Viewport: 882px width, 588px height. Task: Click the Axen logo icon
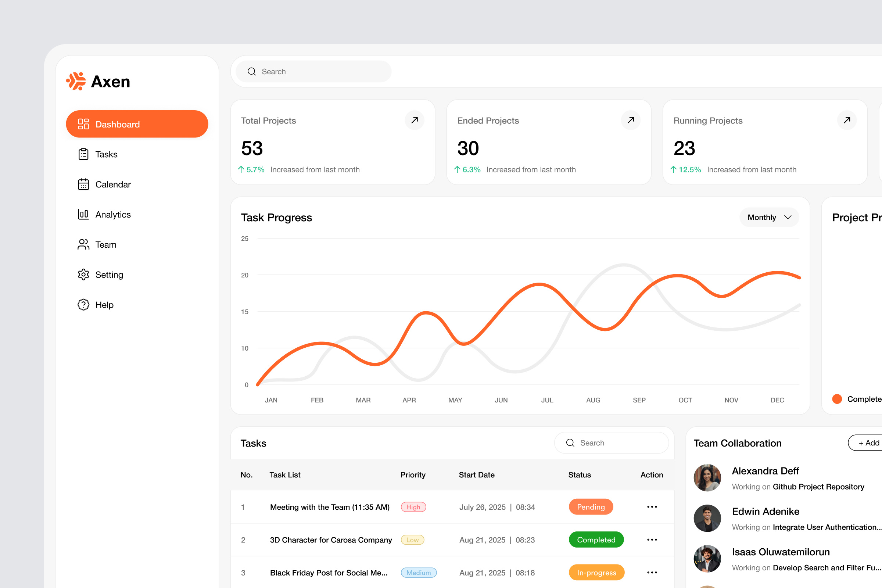tap(77, 81)
